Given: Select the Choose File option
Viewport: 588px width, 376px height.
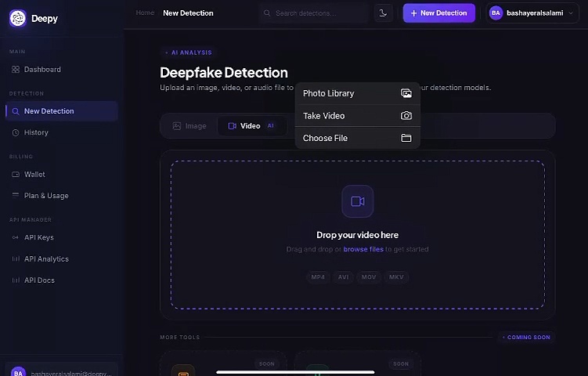Looking at the screenshot, I should 357,138.
